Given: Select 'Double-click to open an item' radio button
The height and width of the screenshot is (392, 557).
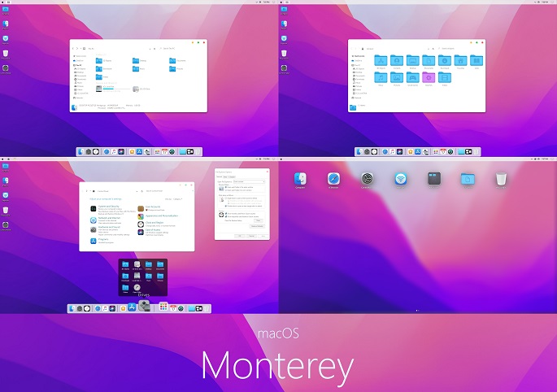Looking at the screenshot, I should pos(225,206).
